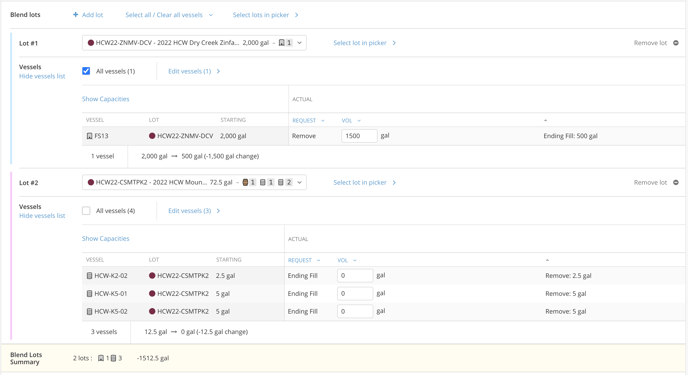The width and height of the screenshot is (688, 375).
Task: Click the Lot #2 color dot in combo box
Action: click(x=91, y=182)
